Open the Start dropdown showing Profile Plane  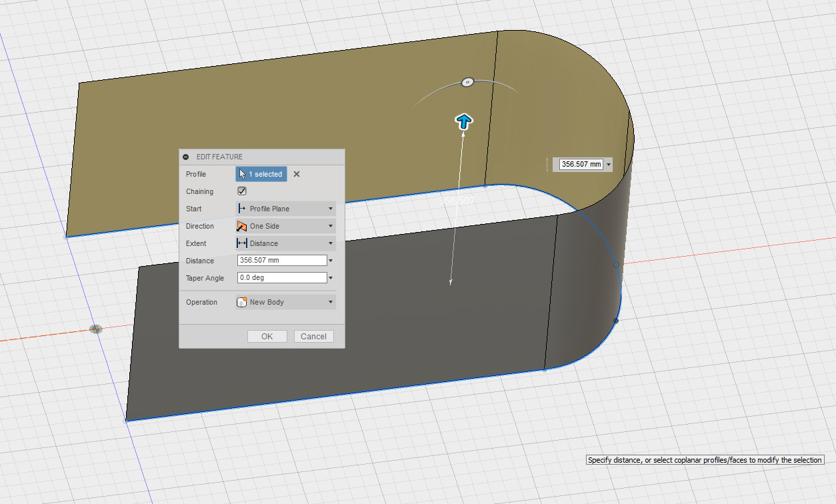point(286,209)
